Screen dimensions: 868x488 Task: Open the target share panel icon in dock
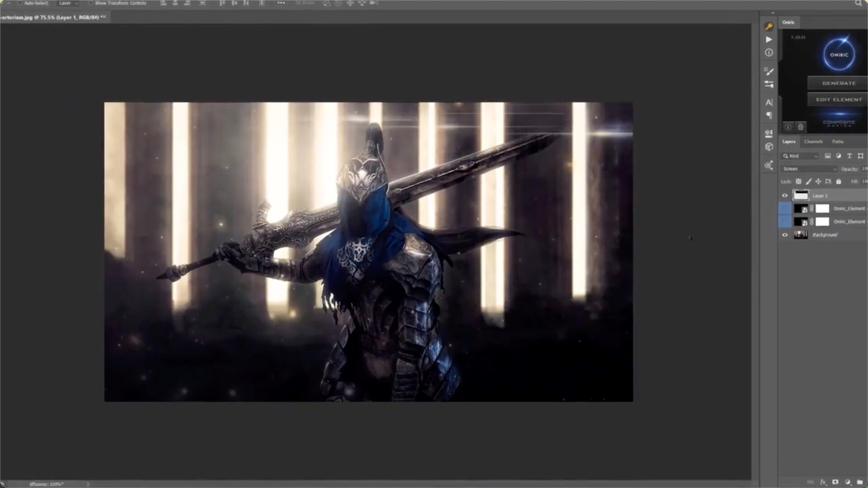(769, 165)
